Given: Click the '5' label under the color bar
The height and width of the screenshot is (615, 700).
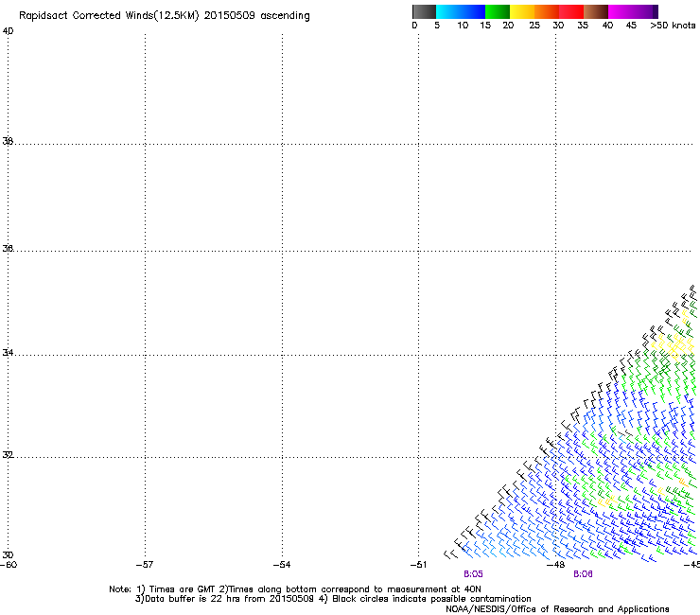Looking at the screenshot, I should pos(437,26).
